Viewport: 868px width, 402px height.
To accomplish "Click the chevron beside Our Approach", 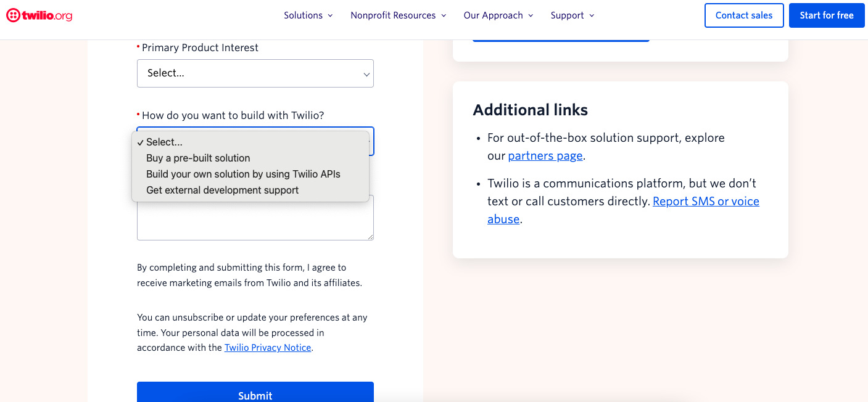I will pos(531,15).
